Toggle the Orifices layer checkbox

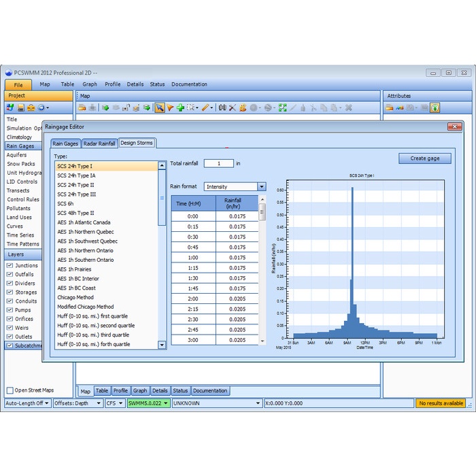click(10, 319)
